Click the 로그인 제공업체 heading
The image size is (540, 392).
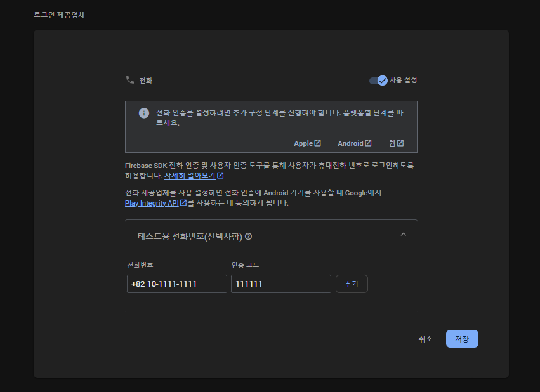(59, 15)
